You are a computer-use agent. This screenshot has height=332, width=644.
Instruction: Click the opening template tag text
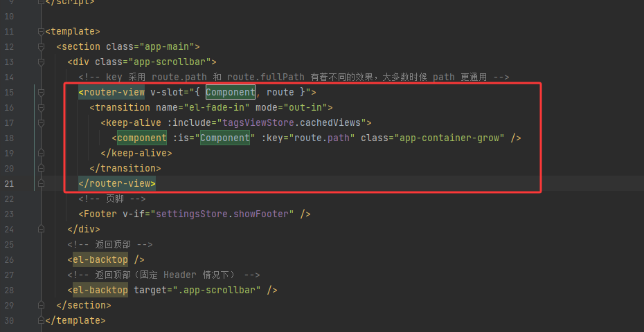[x=73, y=32]
